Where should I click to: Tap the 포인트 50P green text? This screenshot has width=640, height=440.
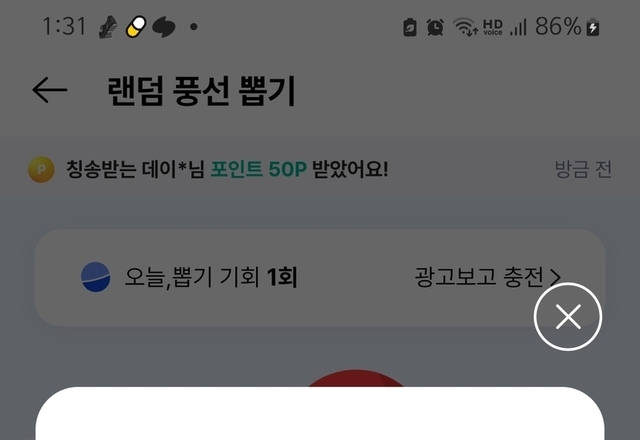258,169
